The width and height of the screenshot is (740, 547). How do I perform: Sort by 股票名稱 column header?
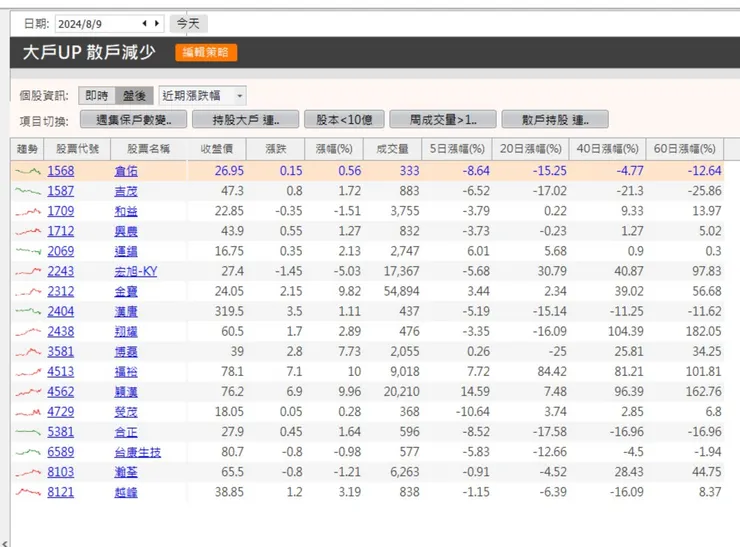coord(149,149)
